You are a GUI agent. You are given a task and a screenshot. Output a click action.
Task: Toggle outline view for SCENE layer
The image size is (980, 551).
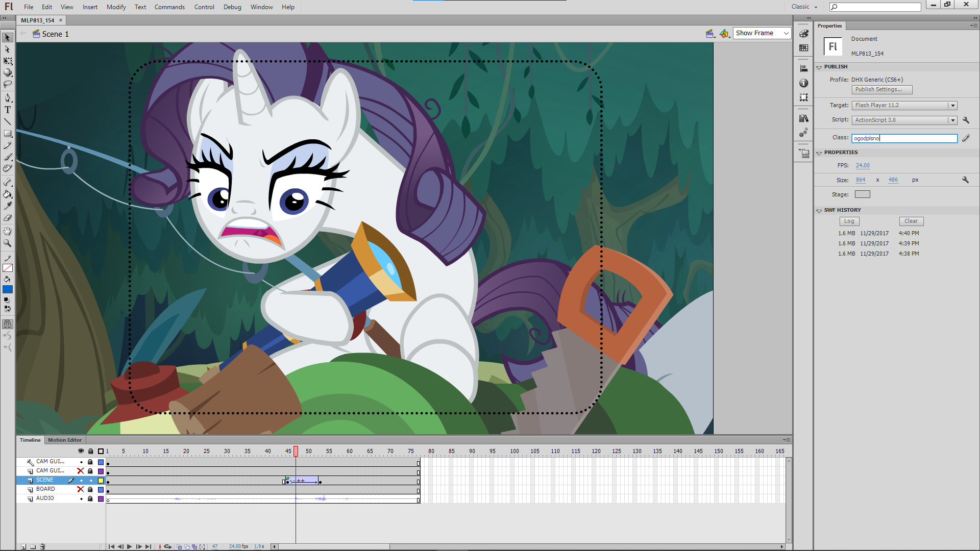[101, 481]
